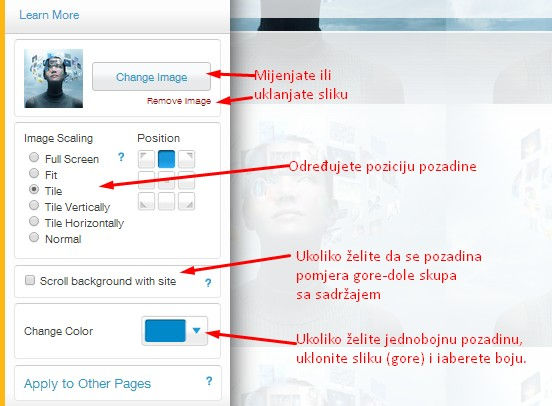Click the Change Color label
This screenshot has height=406, width=552.
pyautogui.click(x=58, y=331)
